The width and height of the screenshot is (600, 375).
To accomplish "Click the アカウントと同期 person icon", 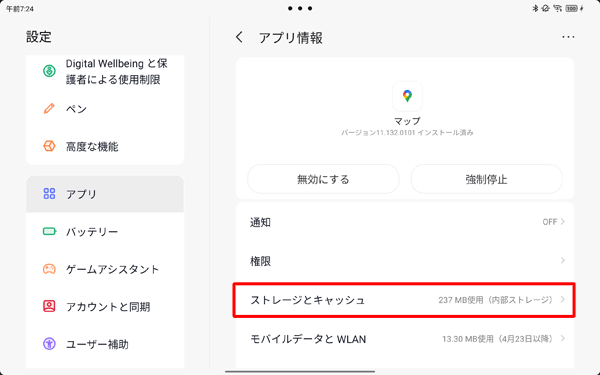I will click(49, 306).
